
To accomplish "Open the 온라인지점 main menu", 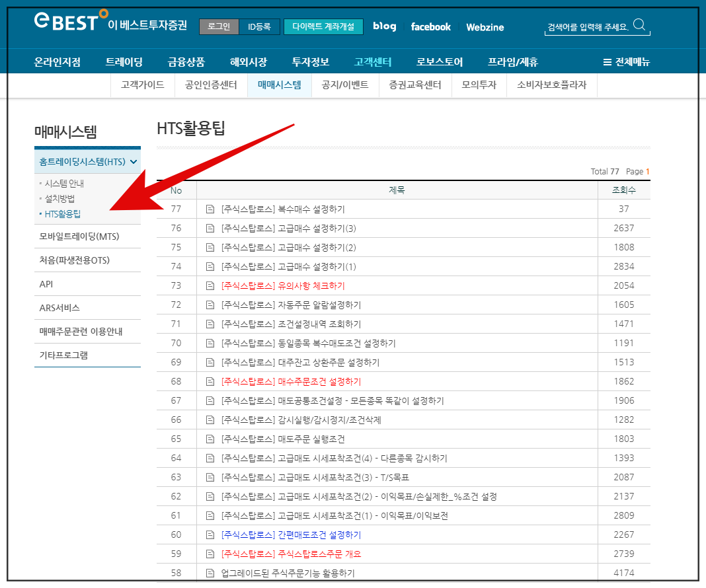I will 58,62.
